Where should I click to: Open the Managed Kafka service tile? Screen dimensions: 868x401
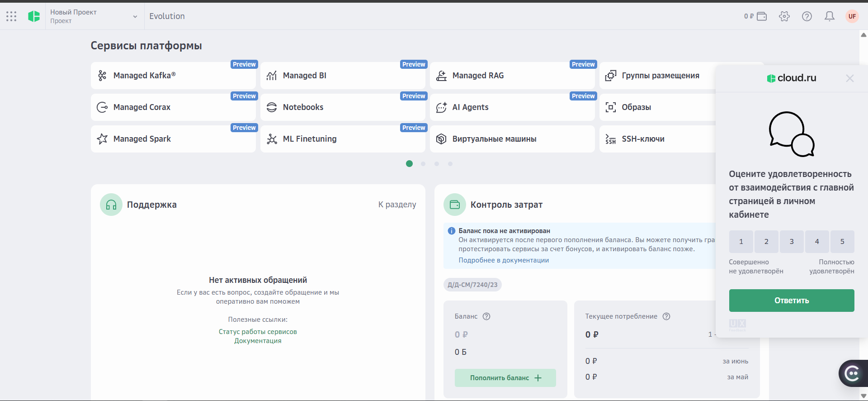[x=173, y=76]
